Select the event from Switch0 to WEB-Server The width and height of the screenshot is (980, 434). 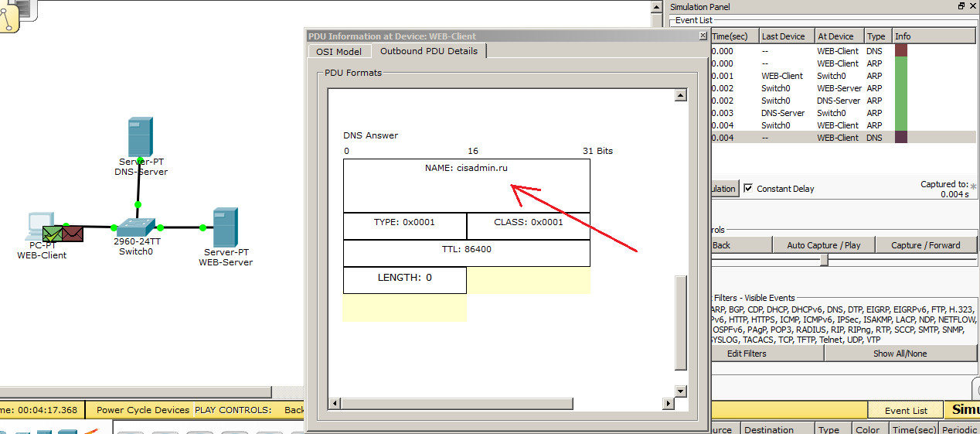[842, 88]
